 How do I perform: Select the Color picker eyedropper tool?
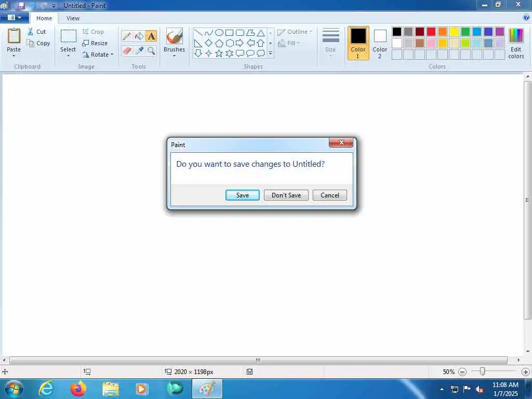point(139,51)
